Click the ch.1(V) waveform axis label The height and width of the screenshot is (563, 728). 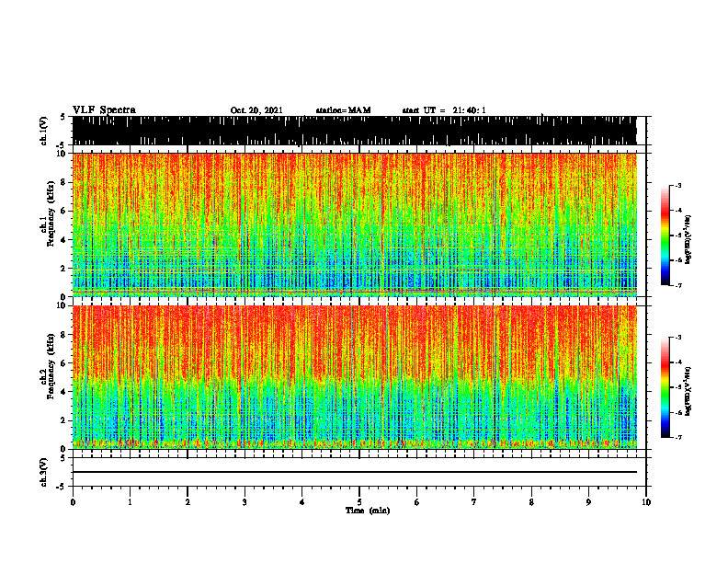(44, 131)
